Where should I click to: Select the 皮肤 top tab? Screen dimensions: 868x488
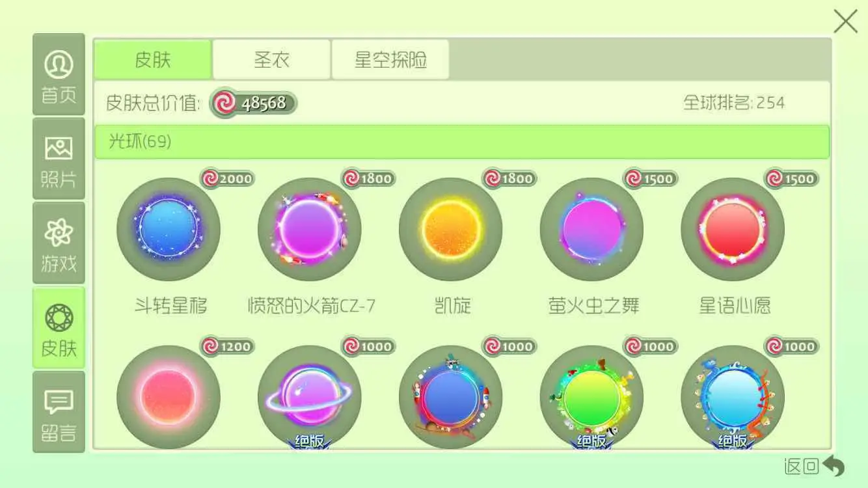(x=153, y=60)
